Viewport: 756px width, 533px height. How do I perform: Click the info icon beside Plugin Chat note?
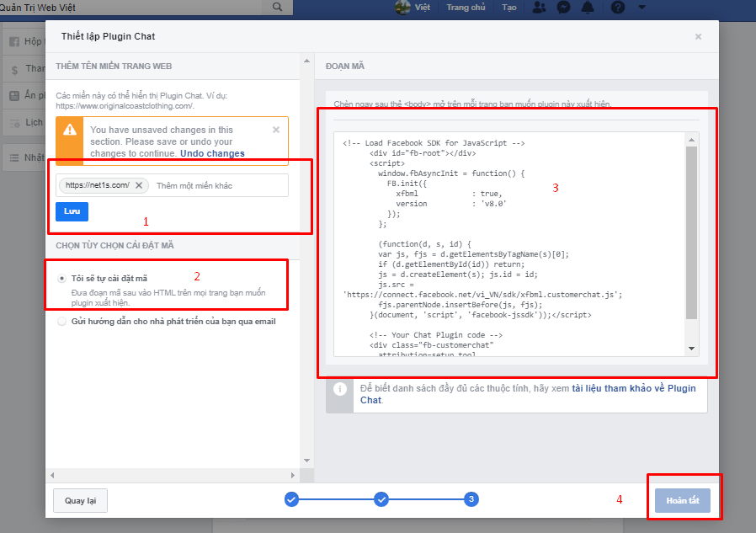point(340,389)
